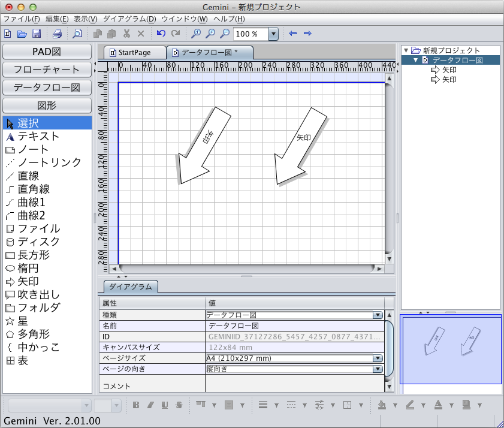Click the copy toolbar icon
This screenshot has height=428, width=504.
pos(98,34)
